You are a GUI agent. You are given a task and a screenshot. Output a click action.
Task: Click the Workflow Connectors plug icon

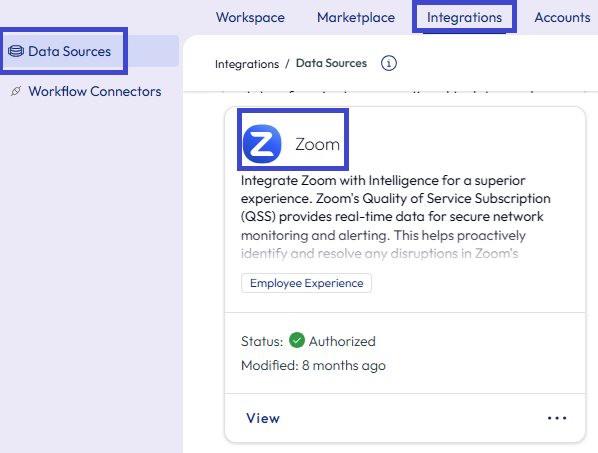(x=16, y=92)
